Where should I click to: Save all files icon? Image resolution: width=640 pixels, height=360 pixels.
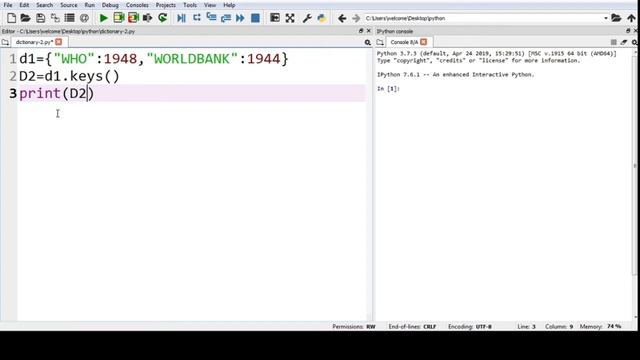pos(55,18)
